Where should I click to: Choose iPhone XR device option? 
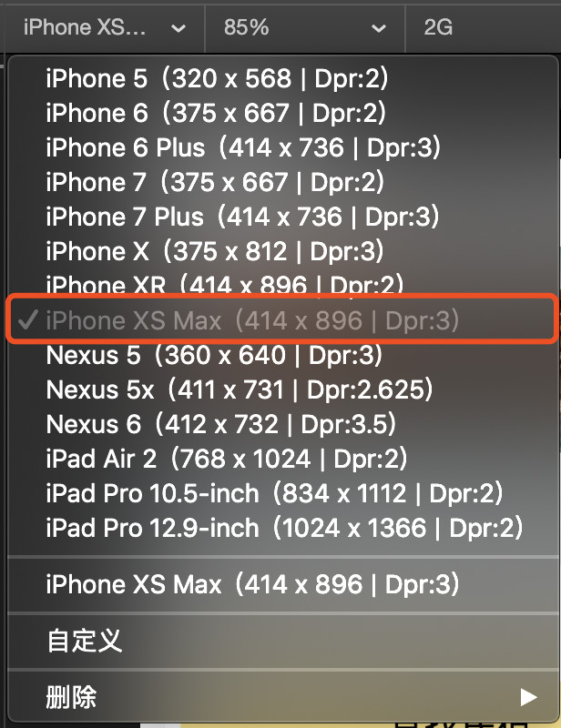pos(282,284)
